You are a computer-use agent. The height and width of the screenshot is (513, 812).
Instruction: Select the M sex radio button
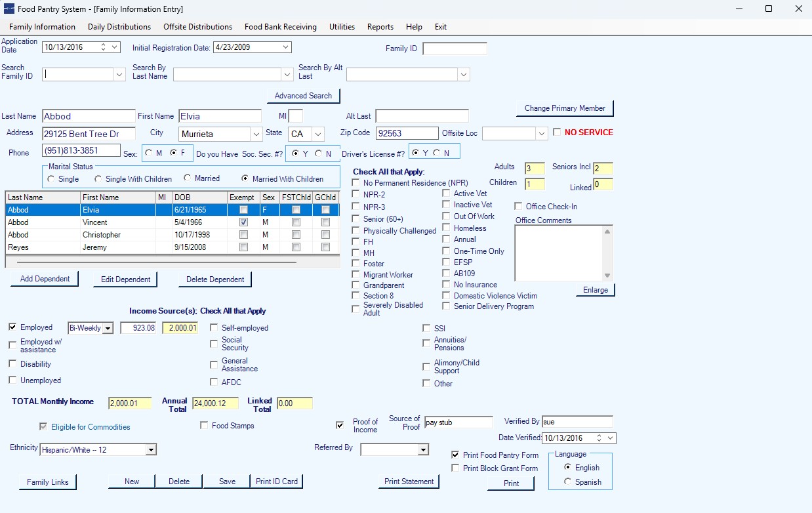[148, 154]
